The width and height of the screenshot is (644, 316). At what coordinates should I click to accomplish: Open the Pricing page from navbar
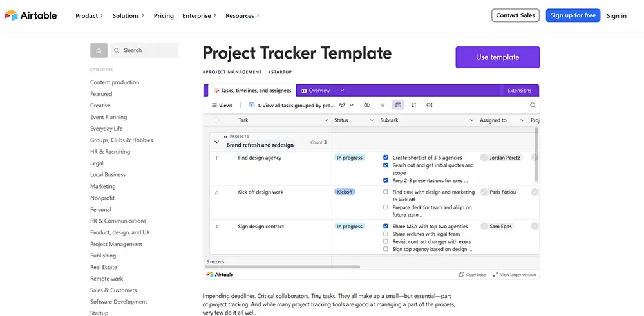[164, 15]
